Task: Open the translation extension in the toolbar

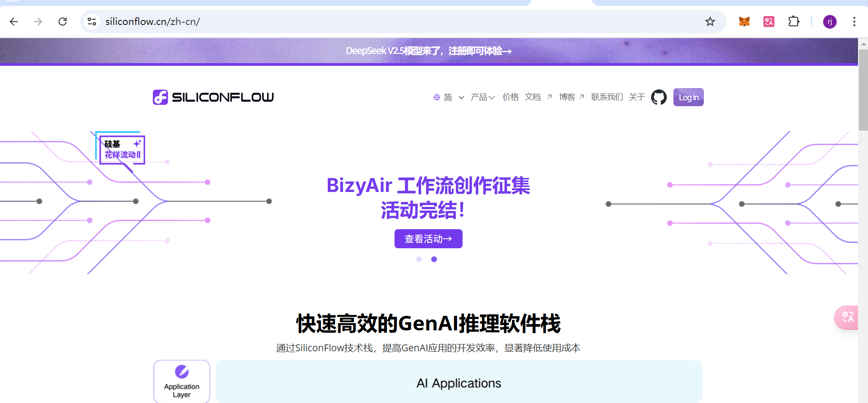Action: point(769,21)
